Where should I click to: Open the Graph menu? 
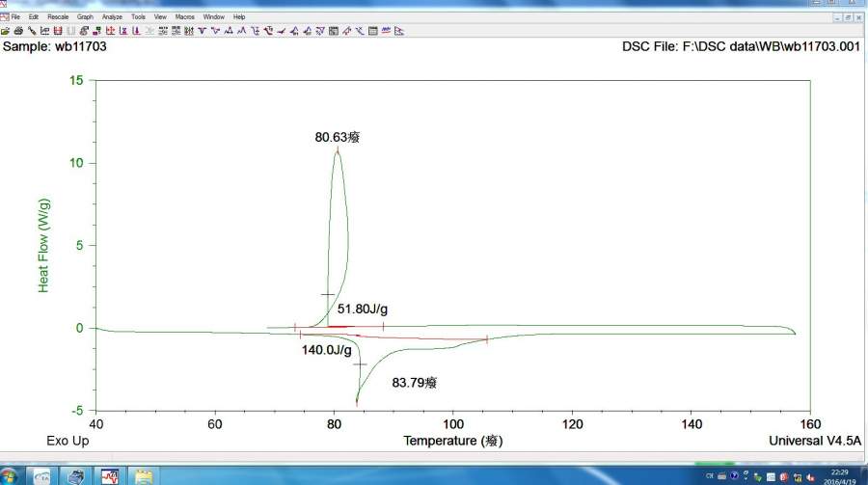tap(85, 17)
